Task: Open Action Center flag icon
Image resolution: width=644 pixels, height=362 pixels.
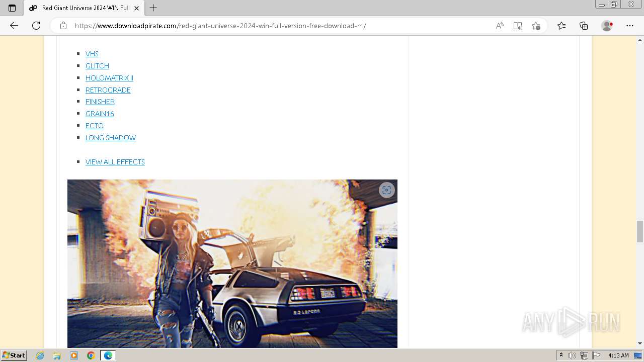Action: point(596,355)
